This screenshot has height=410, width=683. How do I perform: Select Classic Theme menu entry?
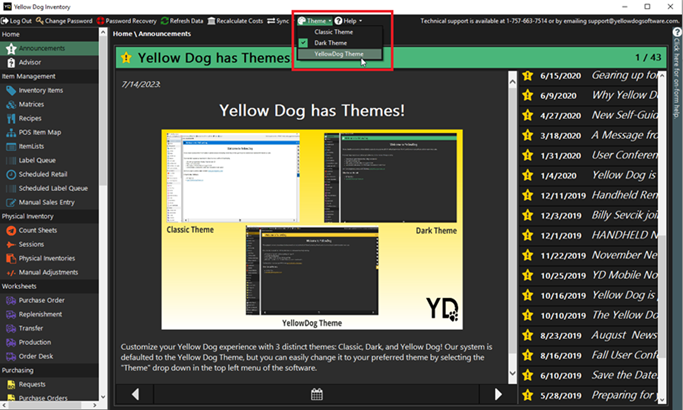334,32
